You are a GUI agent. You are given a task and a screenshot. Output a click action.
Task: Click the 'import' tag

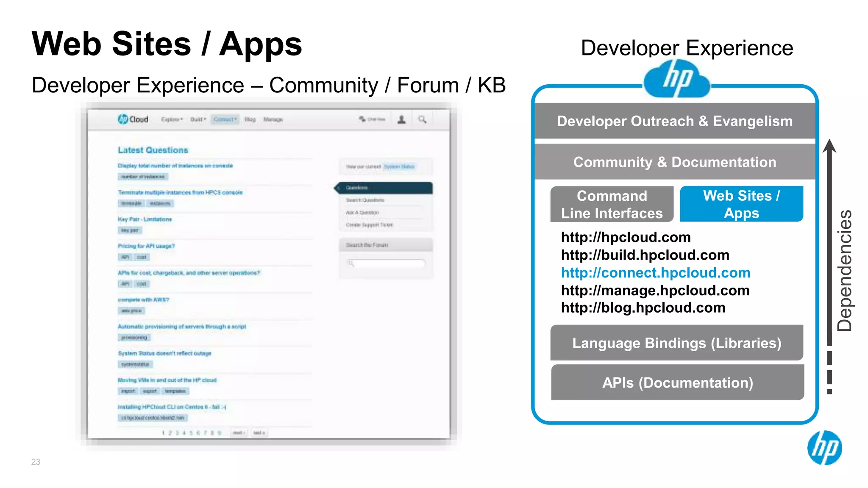tap(128, 391)
